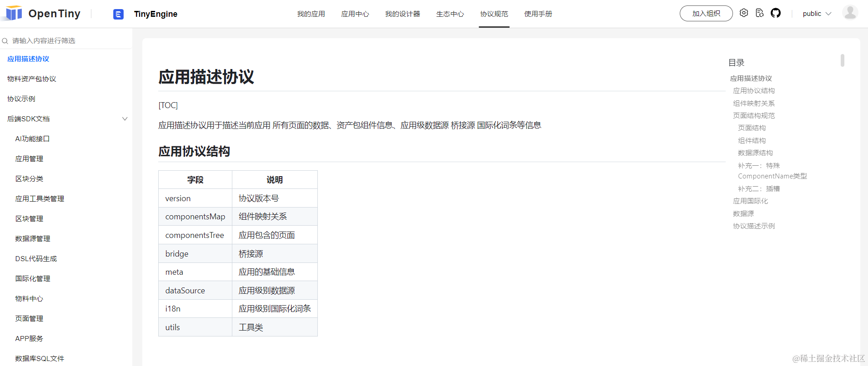Click the version table cell
This screenshot has width=868, height=366.
coord(195,198)
